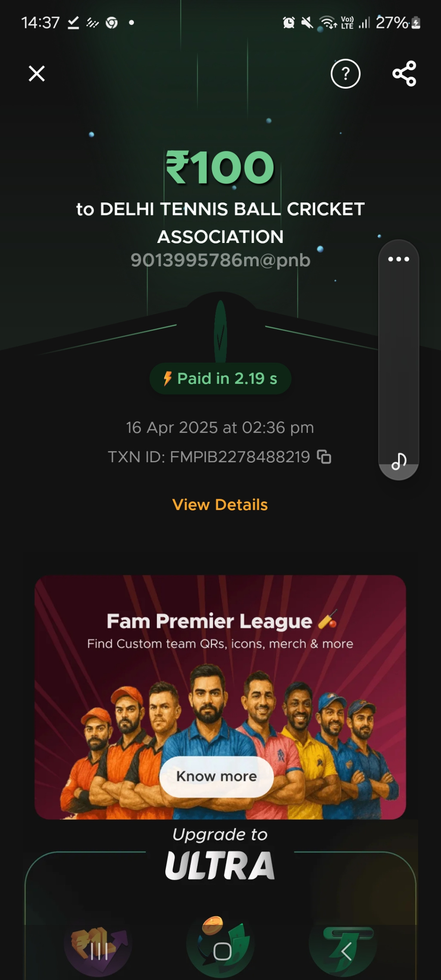Open three-dot menu on floating panel
Image resolution: width=441 pixels, height=980 pixels.
pos(398,259)
